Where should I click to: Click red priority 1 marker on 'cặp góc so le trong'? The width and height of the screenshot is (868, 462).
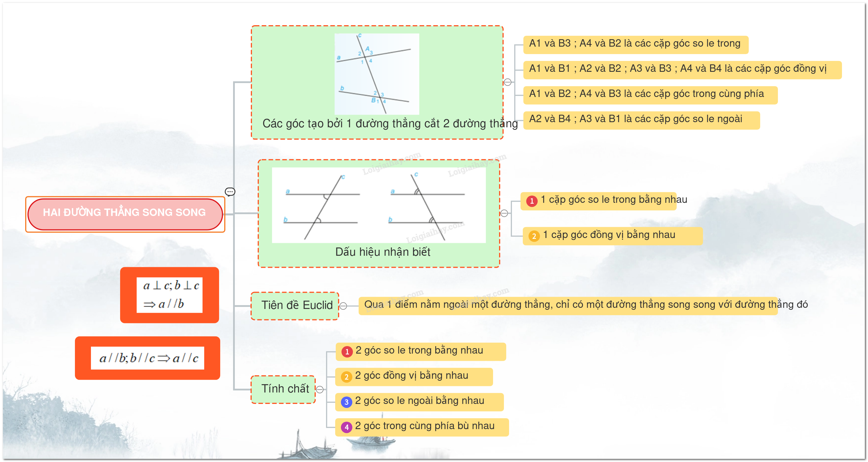point(532,201)
